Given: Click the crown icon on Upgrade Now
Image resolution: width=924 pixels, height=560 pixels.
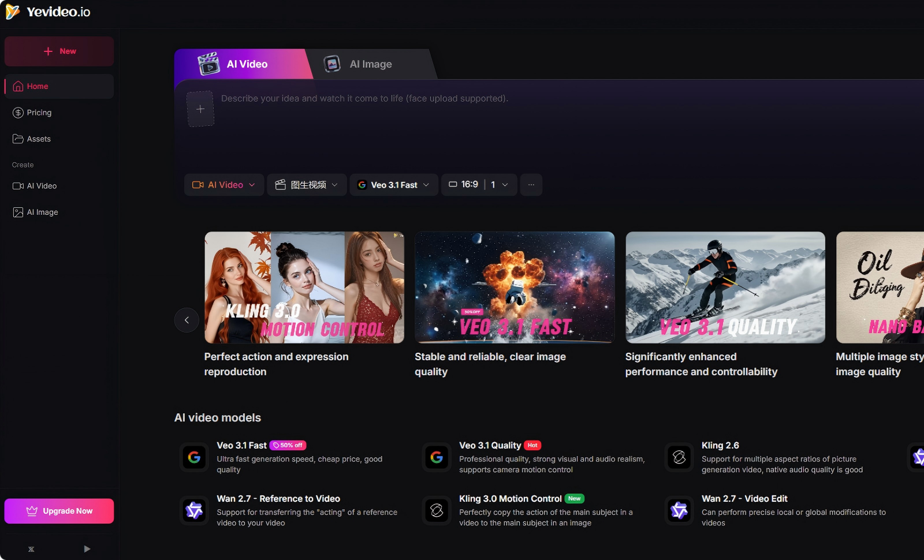Looking at the screenshot, I should pyautogui.click(x=32, y=511).
